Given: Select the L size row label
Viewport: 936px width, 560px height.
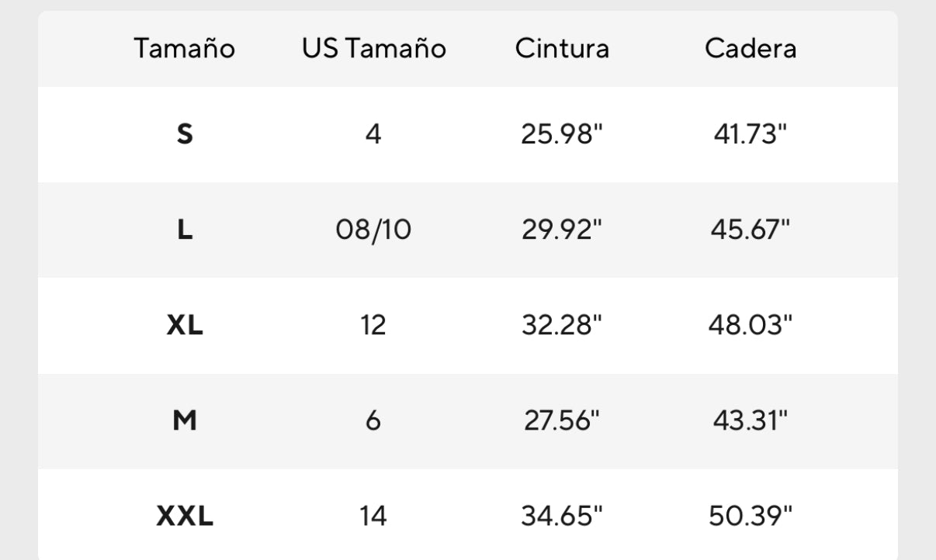Looking at the screenshot, I should 185,230.
